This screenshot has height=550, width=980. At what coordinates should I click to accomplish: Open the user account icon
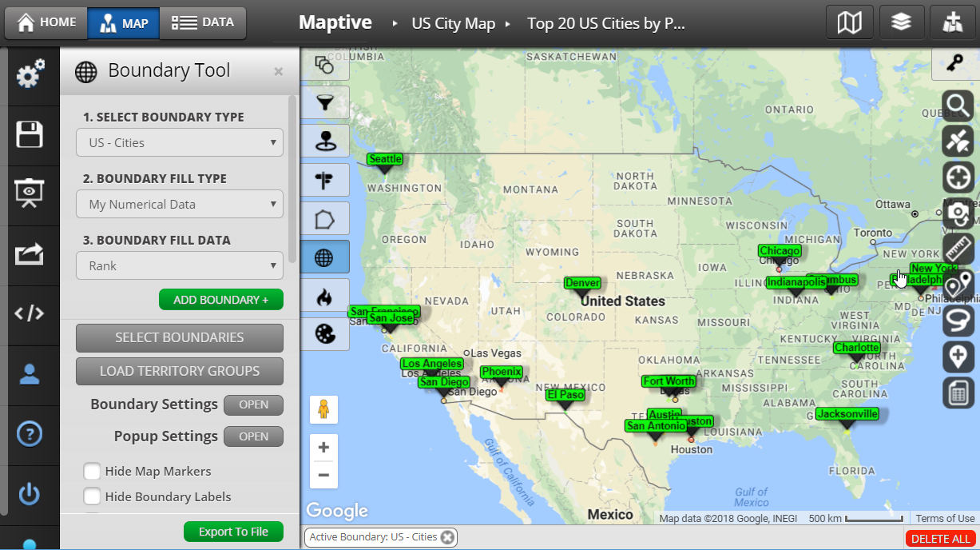[30, 374]
